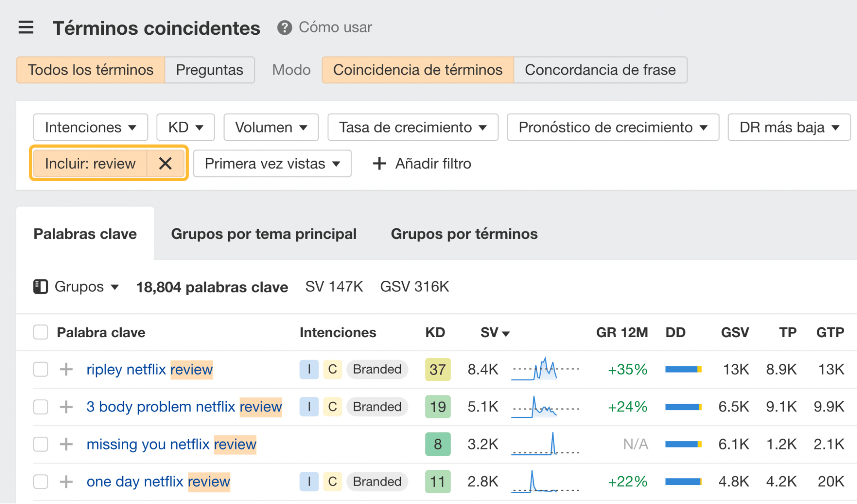Tick the checkbox next to 'ripley netflix review'

point(40,369)
